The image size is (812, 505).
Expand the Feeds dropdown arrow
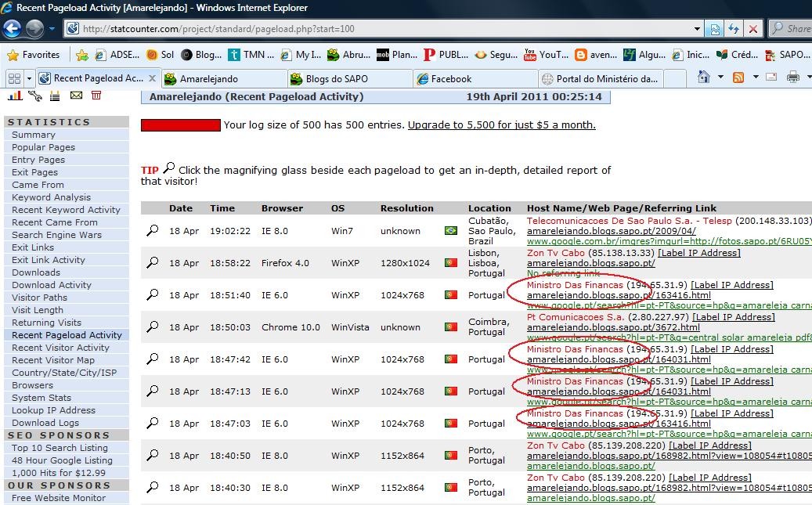(756, 78)
